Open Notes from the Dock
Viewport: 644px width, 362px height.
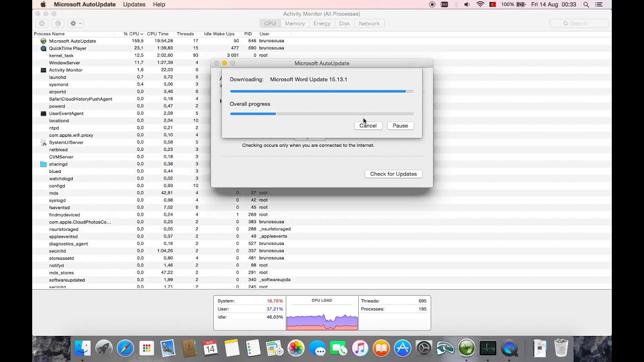click(x=231, y=348)
